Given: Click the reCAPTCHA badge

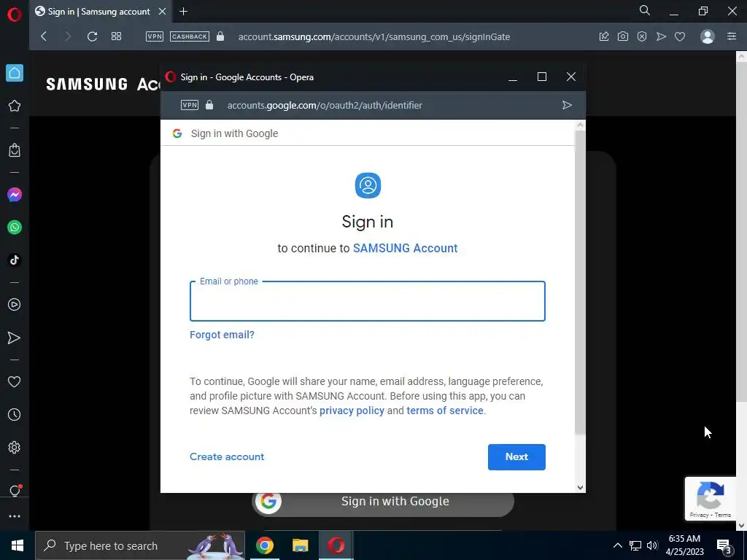Looking at the screenshot, I should 711,499.
